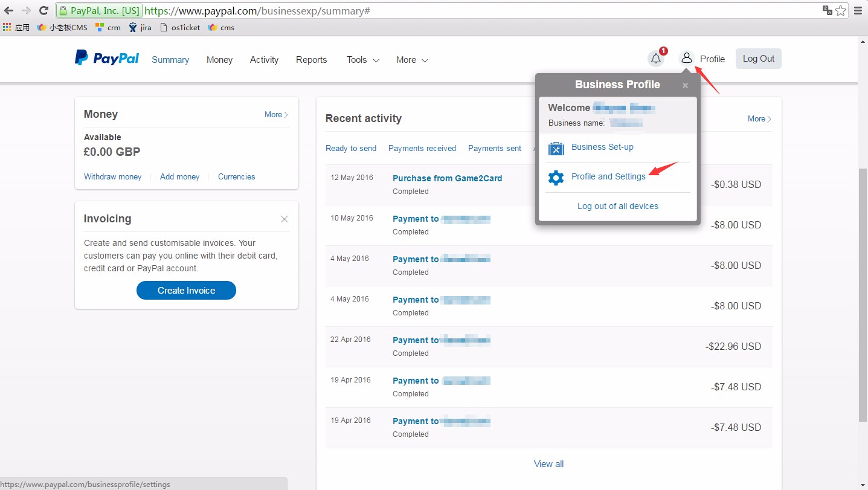Image resolution: width=868 pixels, height=490 pixels.
Task: Click the browser forward arrow
Action: click(26, 10)
